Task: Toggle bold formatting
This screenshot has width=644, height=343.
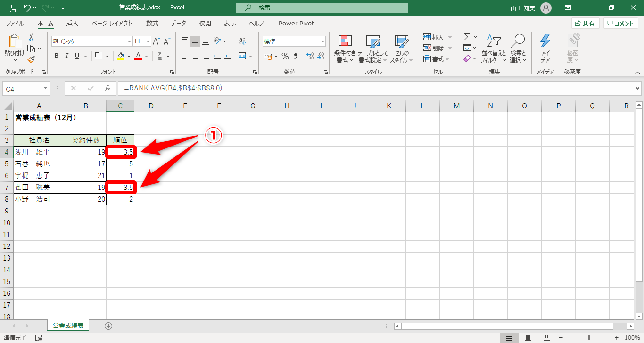Action: pos(57,56)
